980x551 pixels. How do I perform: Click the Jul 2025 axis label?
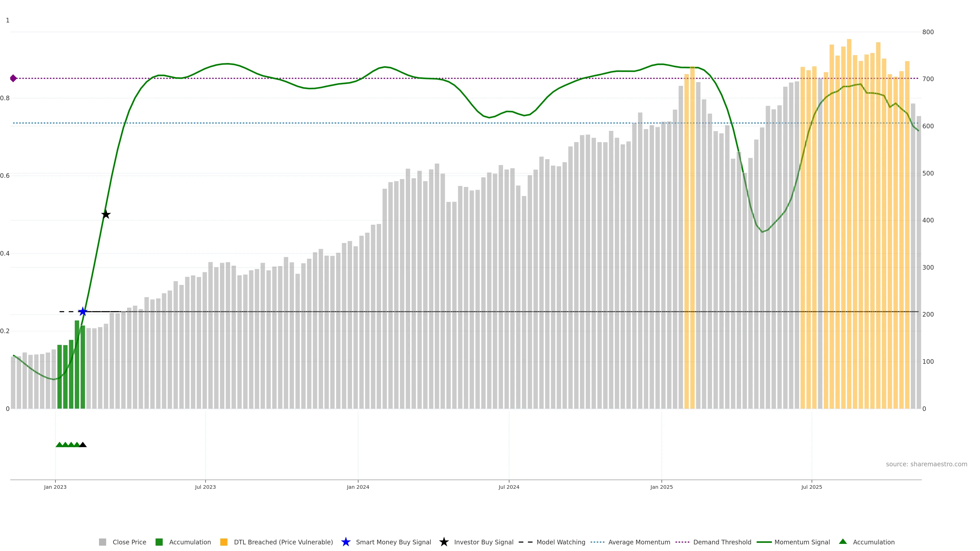812,487
